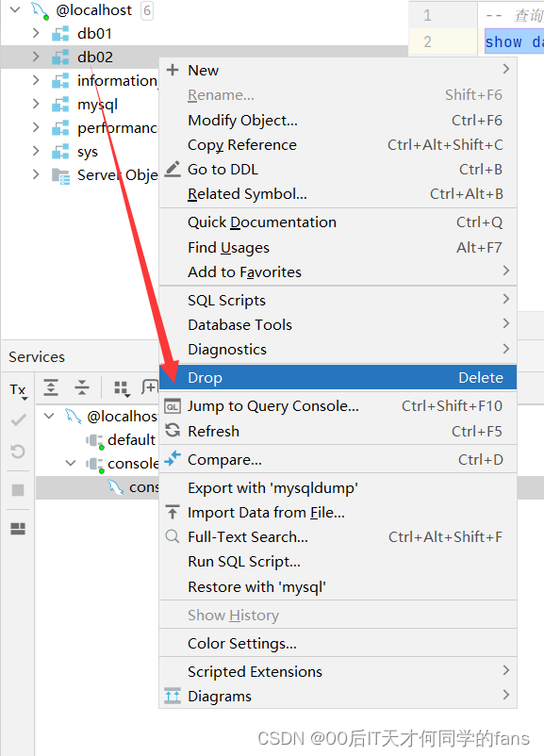Click the Refresh arrows icon in menu
Image resolution: width=544 pixels, height=756 pixels.
[x=173, y=430]
